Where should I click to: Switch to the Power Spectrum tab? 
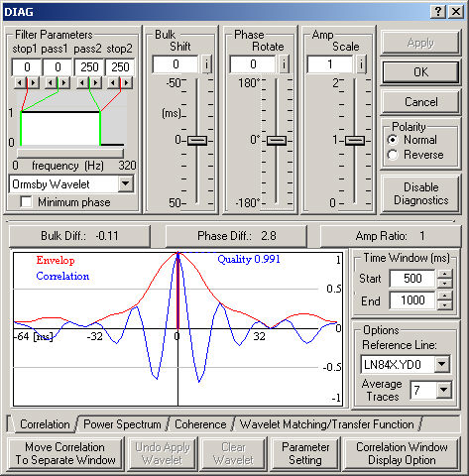[122, 424]
